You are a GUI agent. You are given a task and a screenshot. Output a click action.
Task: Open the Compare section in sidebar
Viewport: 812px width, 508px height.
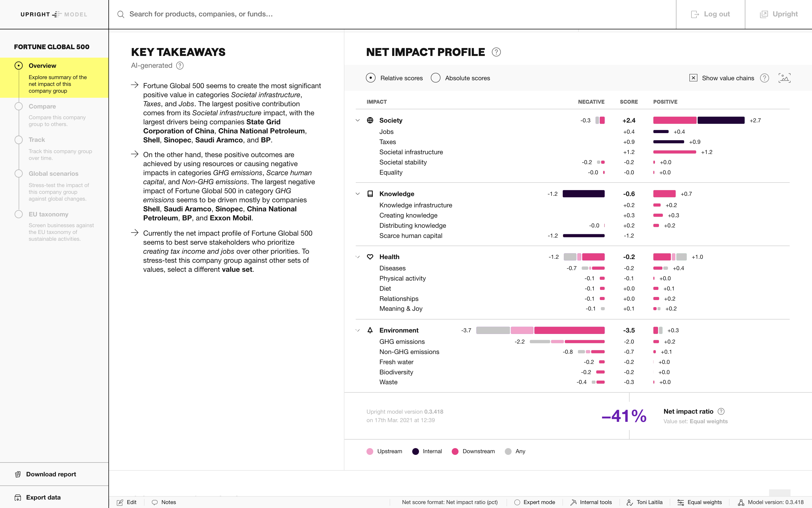tap(42, 106)
